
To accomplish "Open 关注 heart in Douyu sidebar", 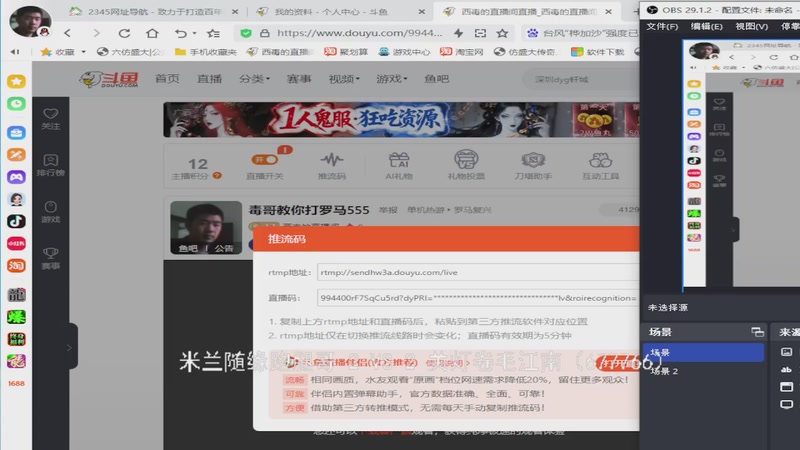I will (x=51, y=118).
